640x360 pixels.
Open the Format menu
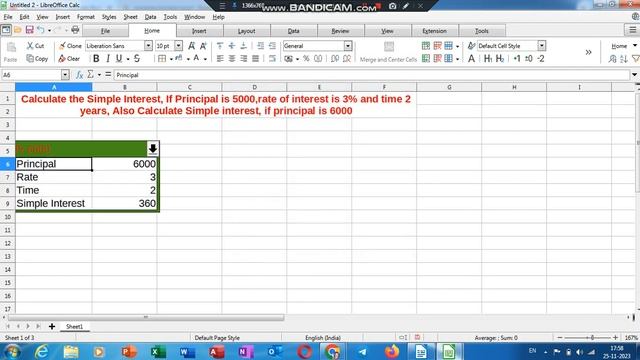tap(86, 17)
